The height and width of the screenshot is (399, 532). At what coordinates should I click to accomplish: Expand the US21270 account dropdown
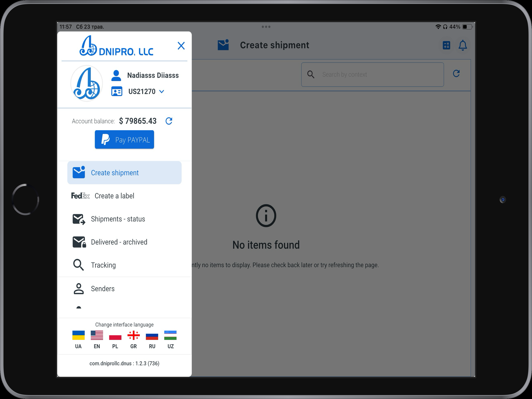(162, 91)
